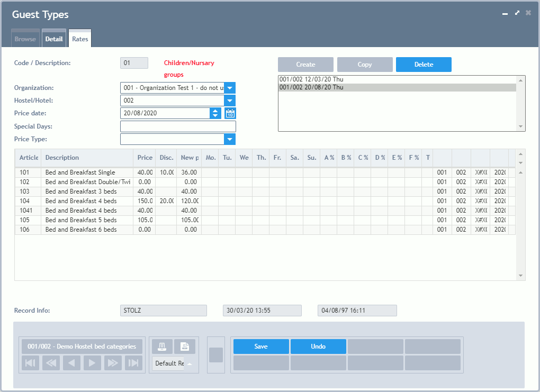Viewport: 540px width, 392px height.
Task: Select the rate entry 001/002 20/08/20 Thu
Action: (x=397, y=87)
